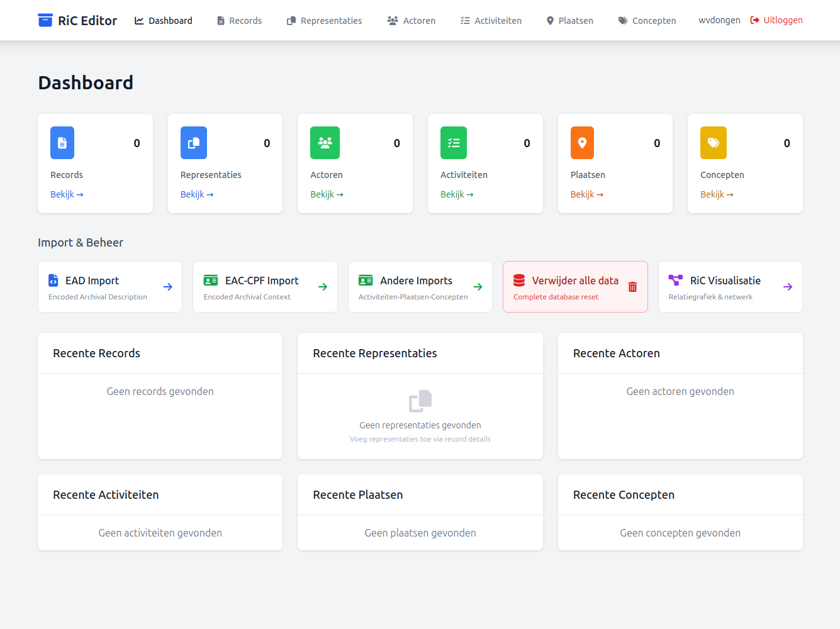This screenshot has height=629, width=840.
Task: Click Bekijk link under Actoren
Action: pos(327,194)
